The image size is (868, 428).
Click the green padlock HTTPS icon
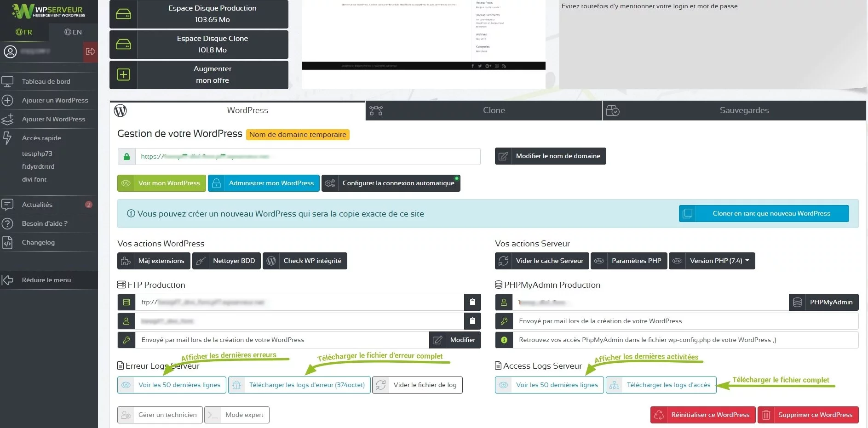click(126, 156)
